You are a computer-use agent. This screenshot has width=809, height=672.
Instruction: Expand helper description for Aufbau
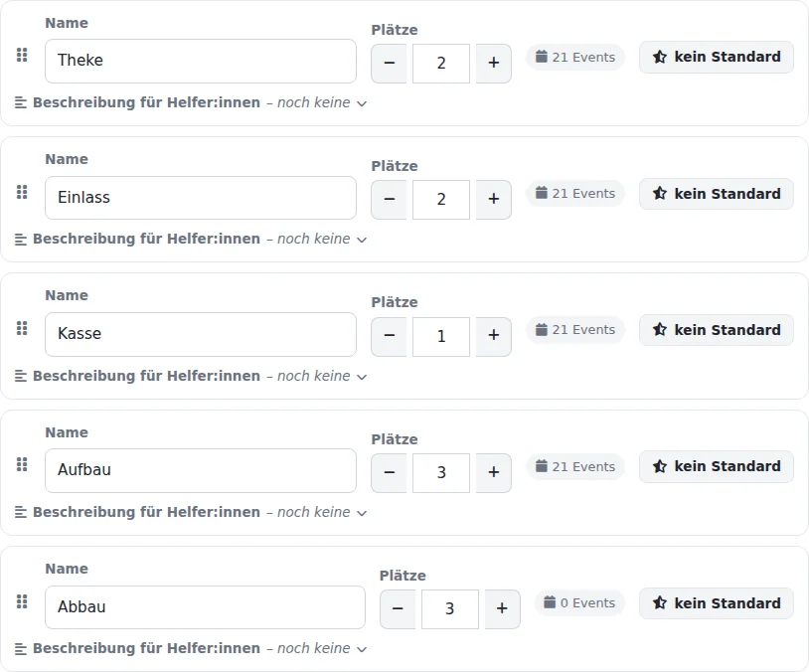pyautogui.click(x=191, y=512)
